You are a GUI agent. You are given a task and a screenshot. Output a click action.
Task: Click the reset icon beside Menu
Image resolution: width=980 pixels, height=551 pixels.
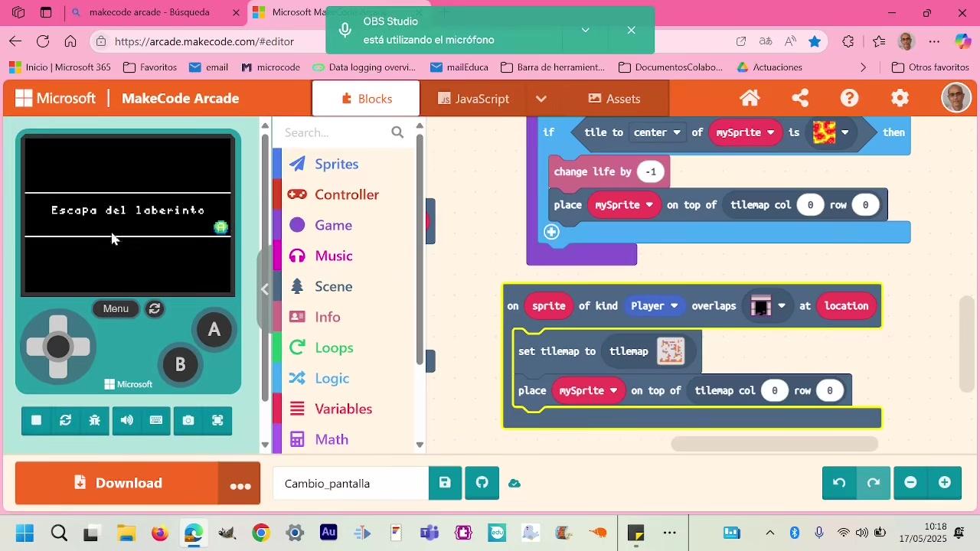[155, 308]
